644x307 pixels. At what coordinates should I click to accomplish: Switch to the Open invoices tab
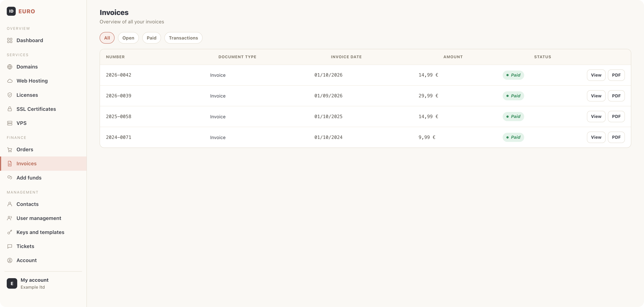[x=128, y=38]
